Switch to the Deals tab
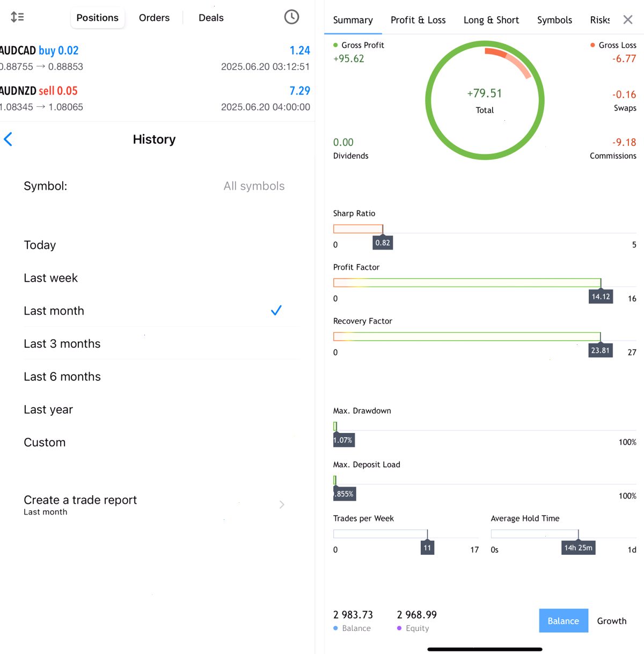 pyautogui.click(x=211, y=18)
